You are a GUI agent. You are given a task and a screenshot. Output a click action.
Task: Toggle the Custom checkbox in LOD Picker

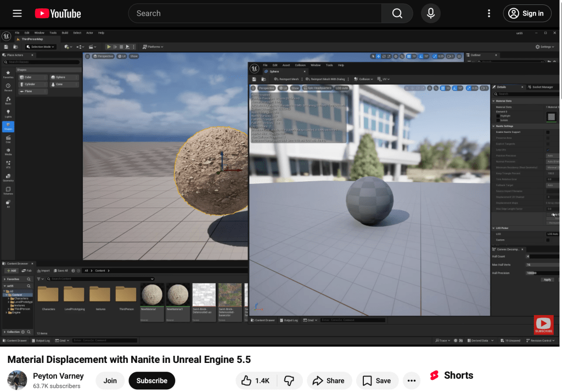click(548, 240)
